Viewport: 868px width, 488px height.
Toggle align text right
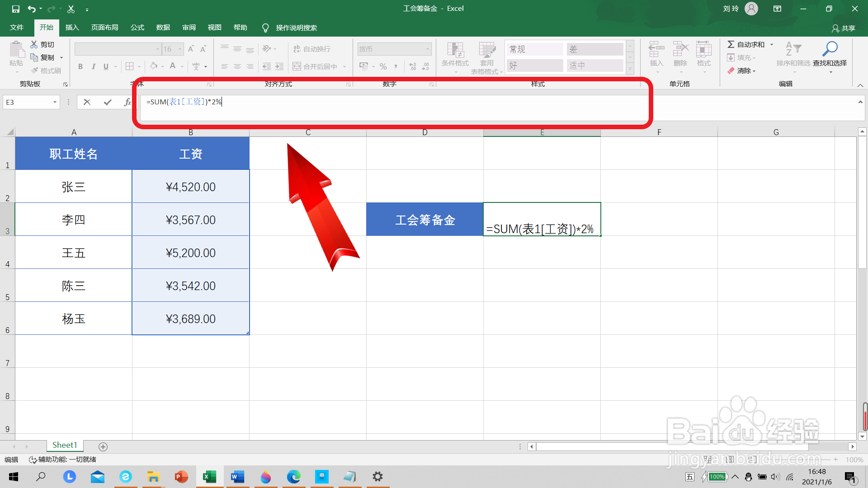(x=250, y=66)
